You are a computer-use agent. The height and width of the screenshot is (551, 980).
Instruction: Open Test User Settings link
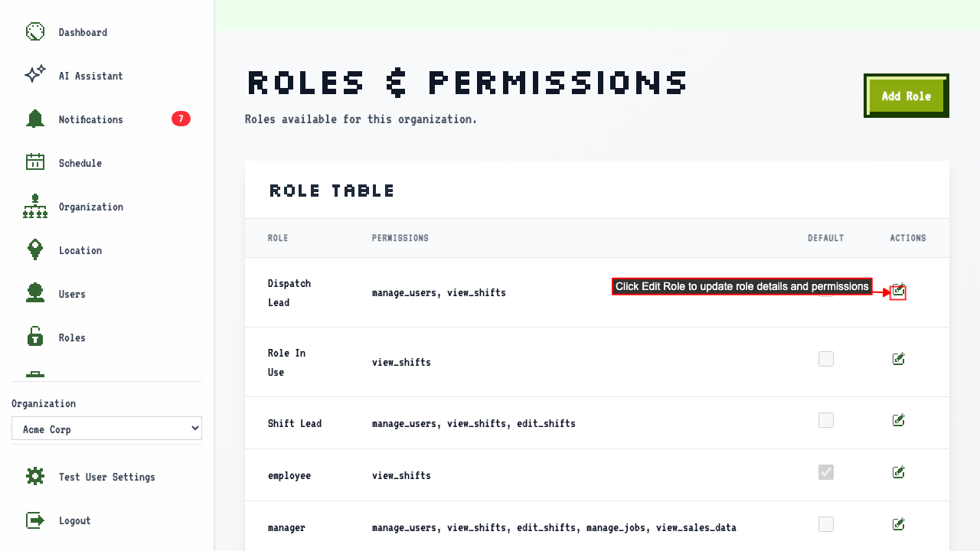tap(106, 477)
